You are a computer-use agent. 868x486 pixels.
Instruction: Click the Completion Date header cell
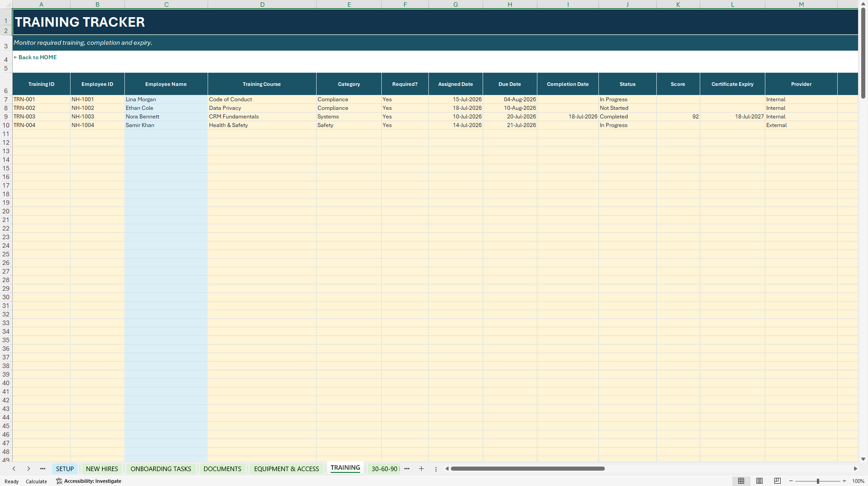568,84
